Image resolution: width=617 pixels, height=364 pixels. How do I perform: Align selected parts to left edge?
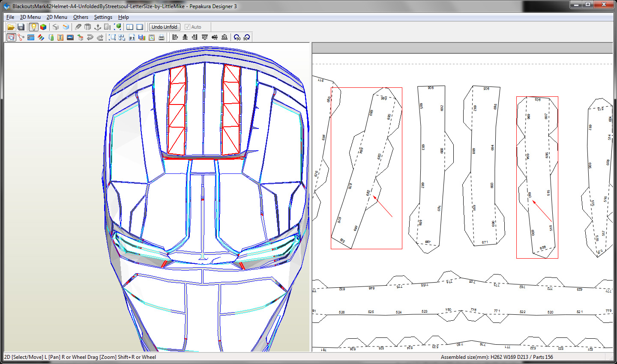tap(175, 37)
